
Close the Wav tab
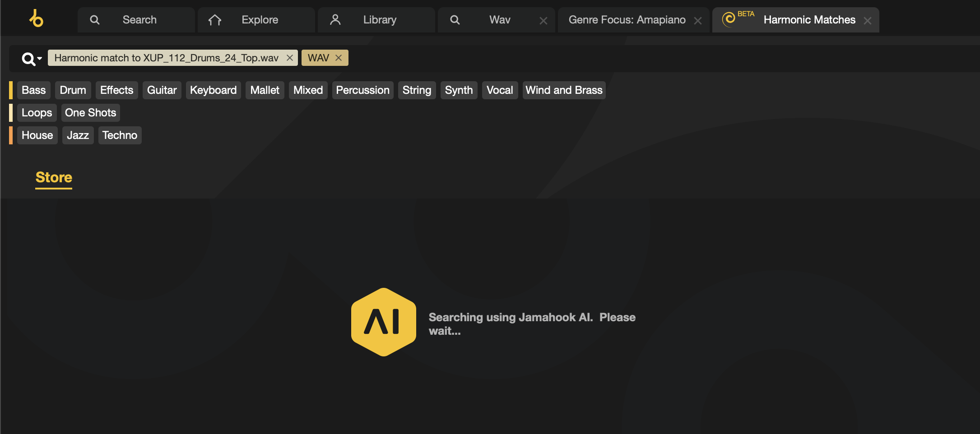coord(543,21)
